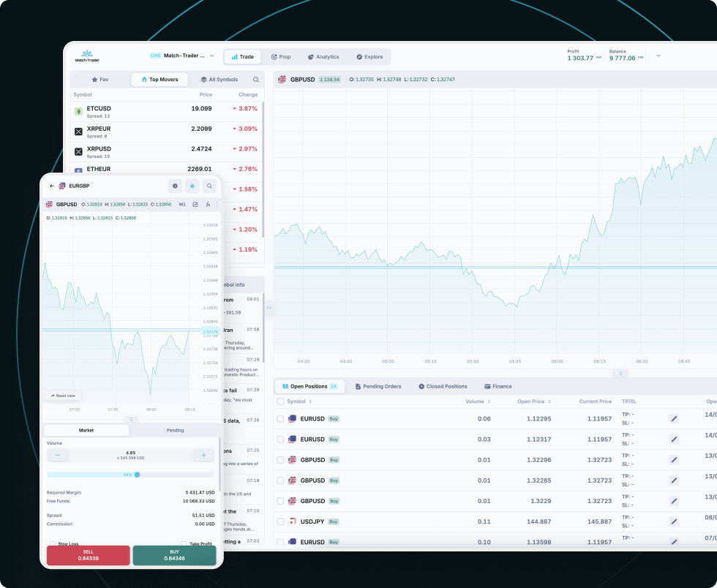This screenshot has height=588, width=717.
Task: Switch to the Closed Positions tab
Action: [443, 386]
